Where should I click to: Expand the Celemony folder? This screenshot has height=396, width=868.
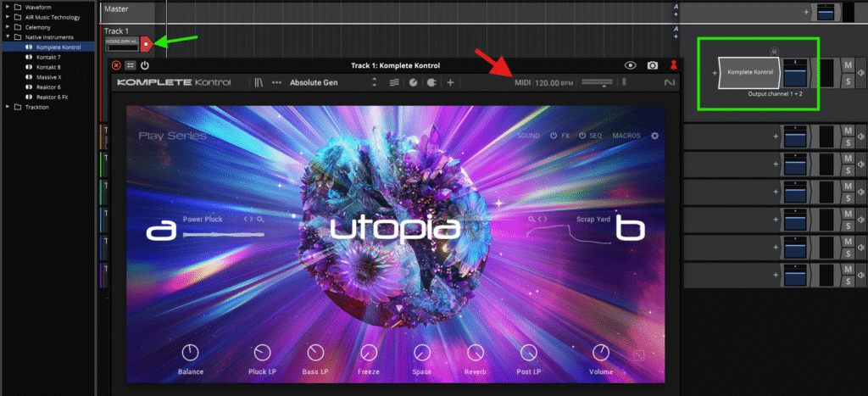(x=8, y=27)
